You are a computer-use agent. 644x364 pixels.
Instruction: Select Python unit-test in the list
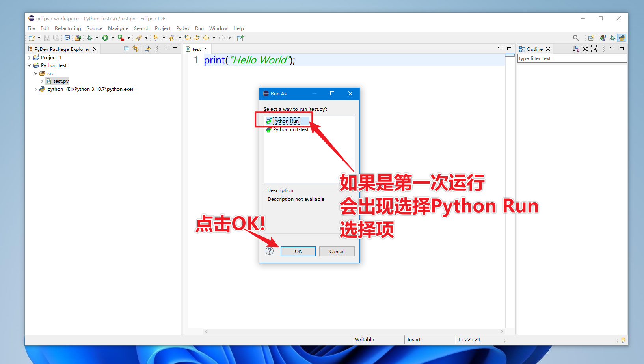coord(291,129)
